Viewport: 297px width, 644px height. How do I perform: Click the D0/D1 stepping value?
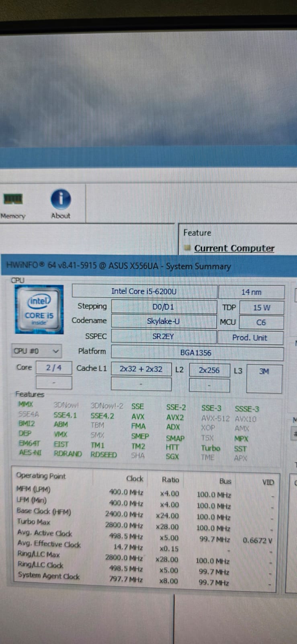[164, 307]
